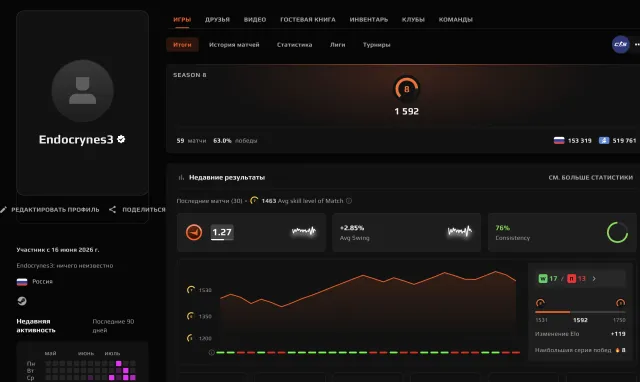Viewport: 640px width, 382px height.
Task: Click the 1530 level icon on chart axis
Action: click(191, 290)
